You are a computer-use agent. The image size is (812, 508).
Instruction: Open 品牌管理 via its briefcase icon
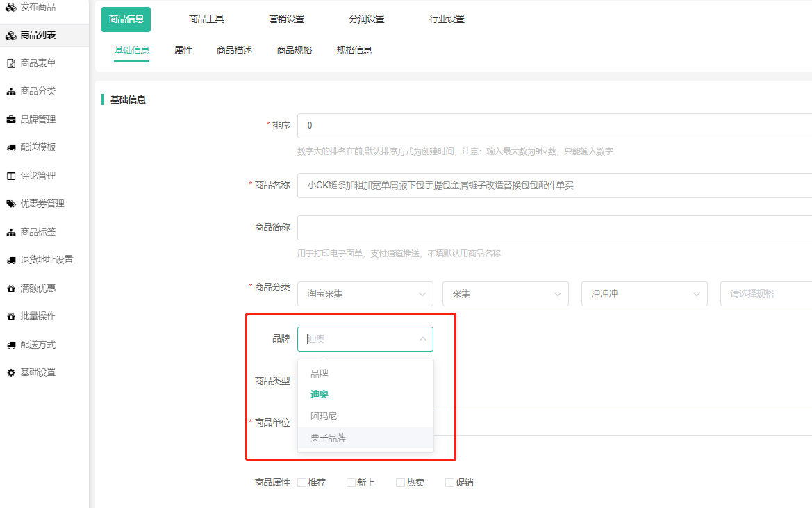pos(11,120)
